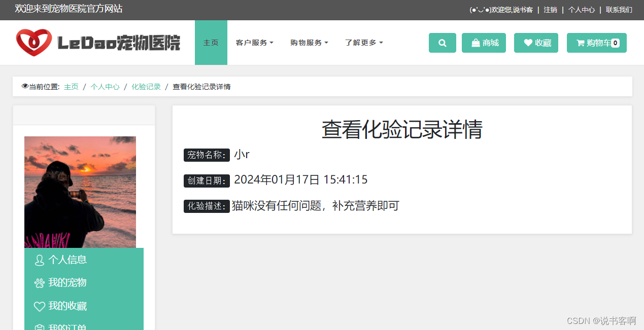The image size is (644, 330).
Task: Open 个人中心 in the top menu
Action: click(581, 9)
